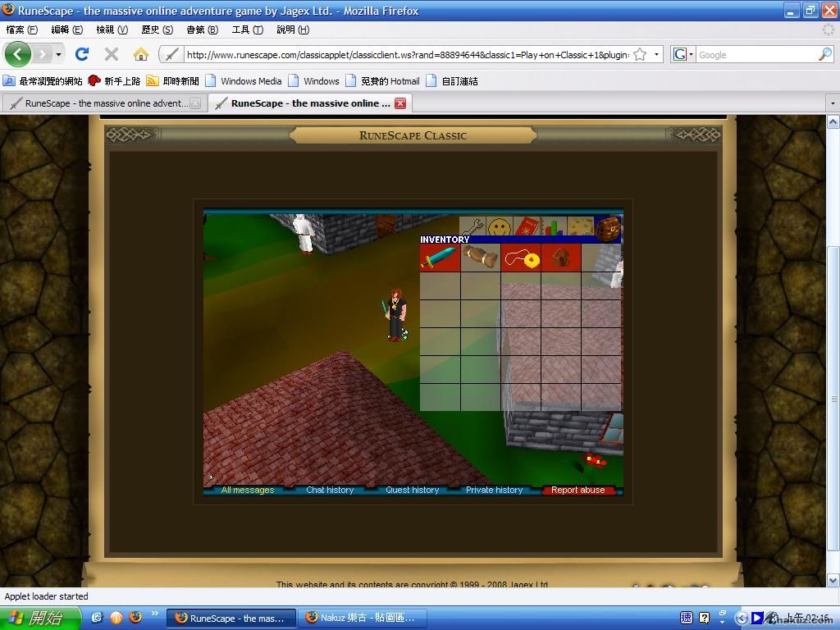840x630 pixels.
Task: Bookmark this page with the star
Action: pyautogui.click(x=640, y=54)
